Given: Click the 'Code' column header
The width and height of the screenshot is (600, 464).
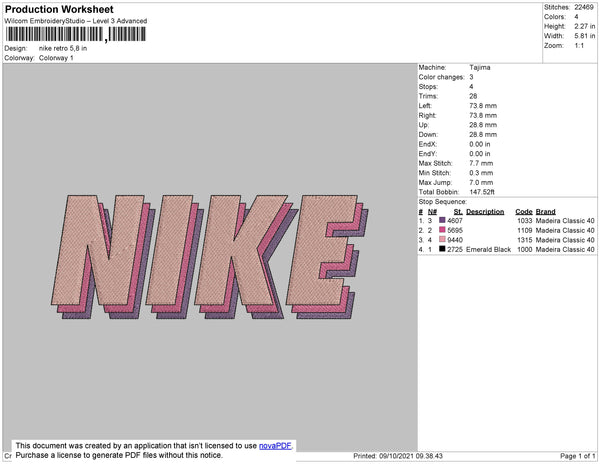Looking at the screenshot, I should pyautogui.click(x=524, y=212).
